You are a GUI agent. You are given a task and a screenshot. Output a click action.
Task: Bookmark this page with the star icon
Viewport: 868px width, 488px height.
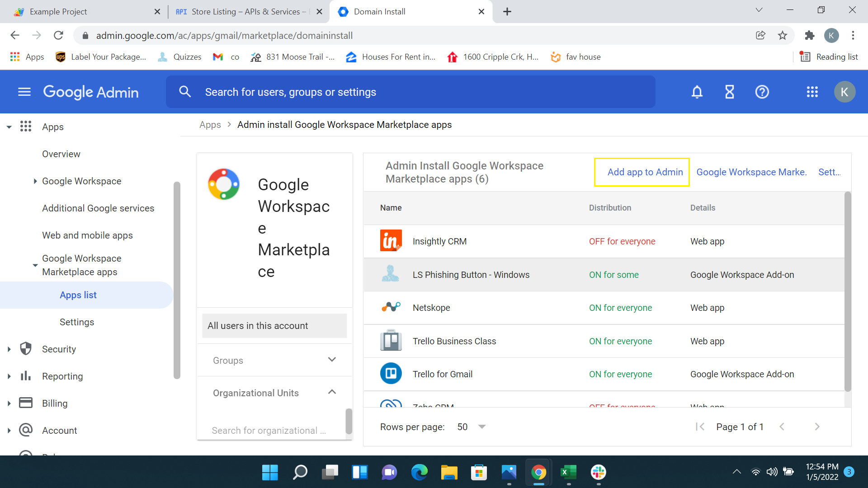pyautogui.click(x=783, y=35)
